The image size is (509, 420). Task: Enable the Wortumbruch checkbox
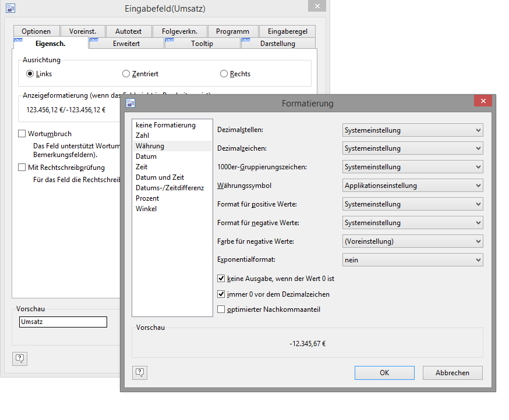pyautogui.click(x=22, y=134)
